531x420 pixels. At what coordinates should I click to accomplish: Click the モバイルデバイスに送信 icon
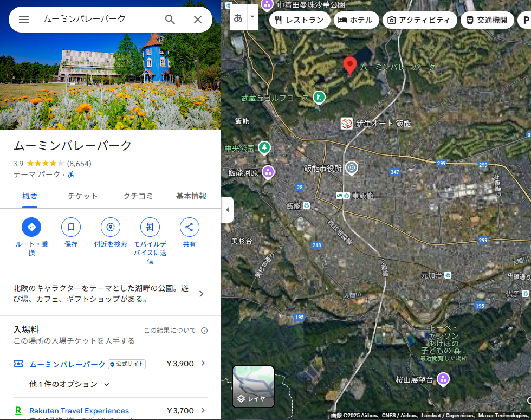click(150, 227)
